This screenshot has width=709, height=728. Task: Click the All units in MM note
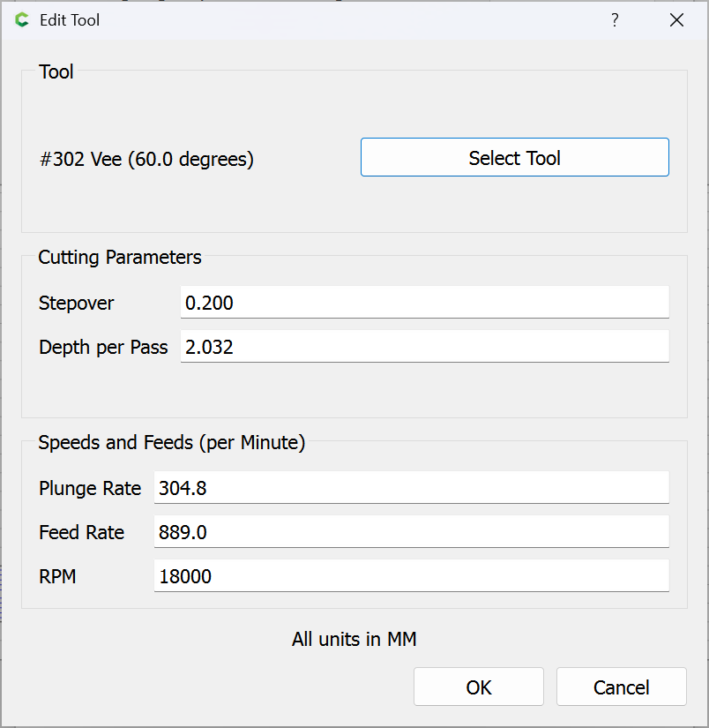tap(354, 640)
